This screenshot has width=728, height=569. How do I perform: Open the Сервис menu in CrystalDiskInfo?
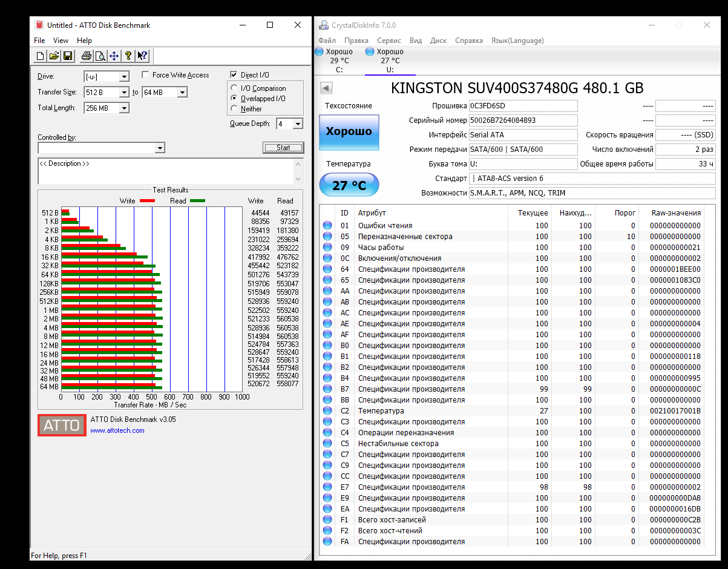click(389, 41)
